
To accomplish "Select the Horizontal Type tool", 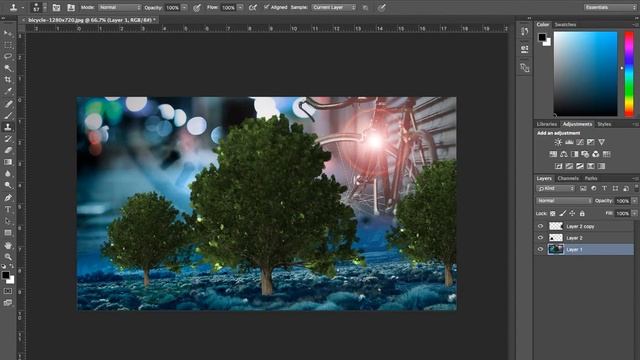I will [8, 209].
